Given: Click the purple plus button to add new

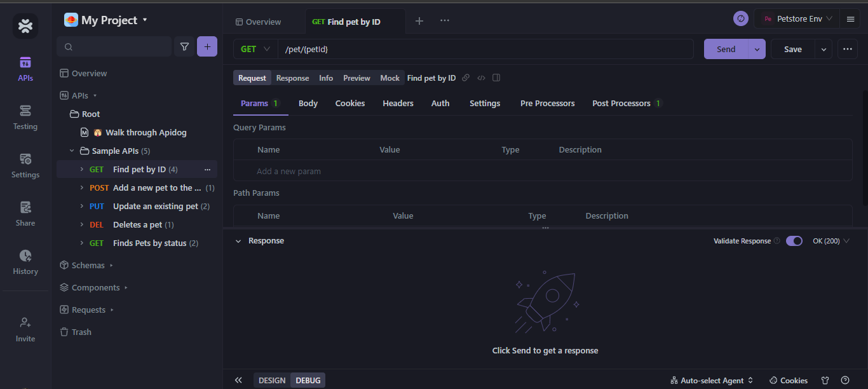Looking at the screenshot, I should (x=207, y=46).
